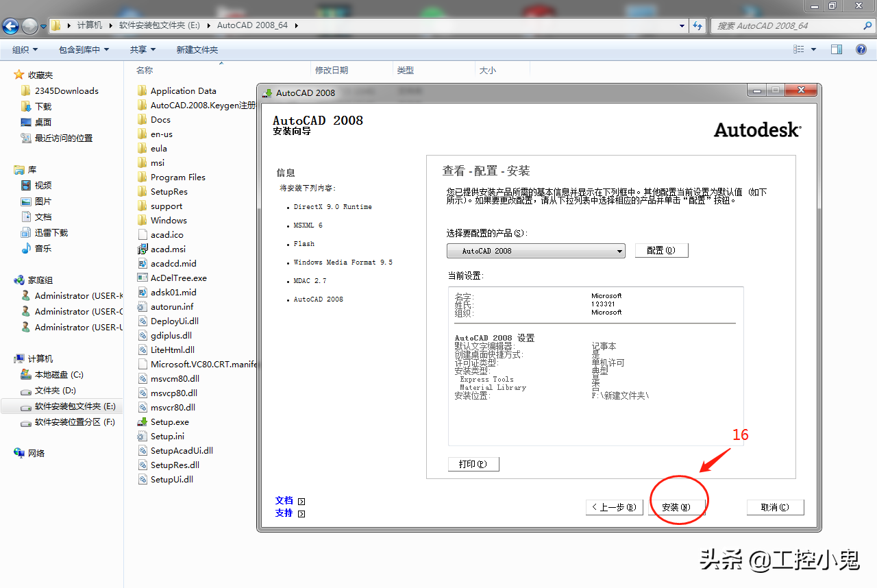Viewport: 877px width, 588px height.
Task: Open Explorer help icon
Action: [x=861, y=49]
